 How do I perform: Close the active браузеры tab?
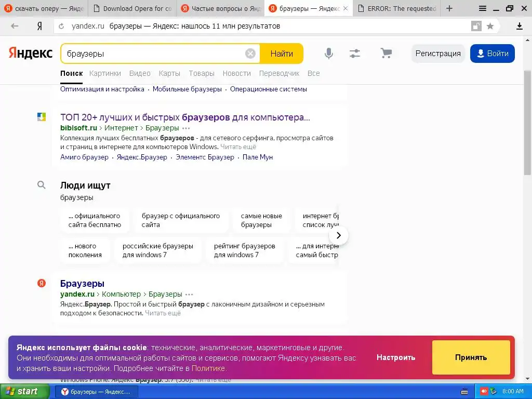click(345, 8)
